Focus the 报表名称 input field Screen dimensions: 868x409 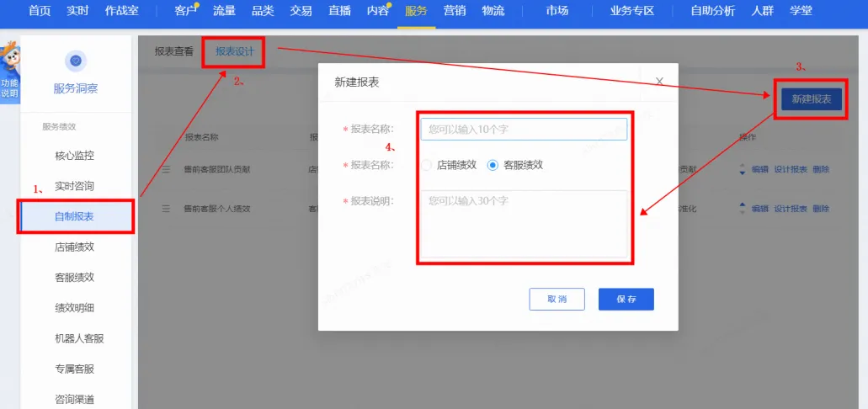click(524, 129)
